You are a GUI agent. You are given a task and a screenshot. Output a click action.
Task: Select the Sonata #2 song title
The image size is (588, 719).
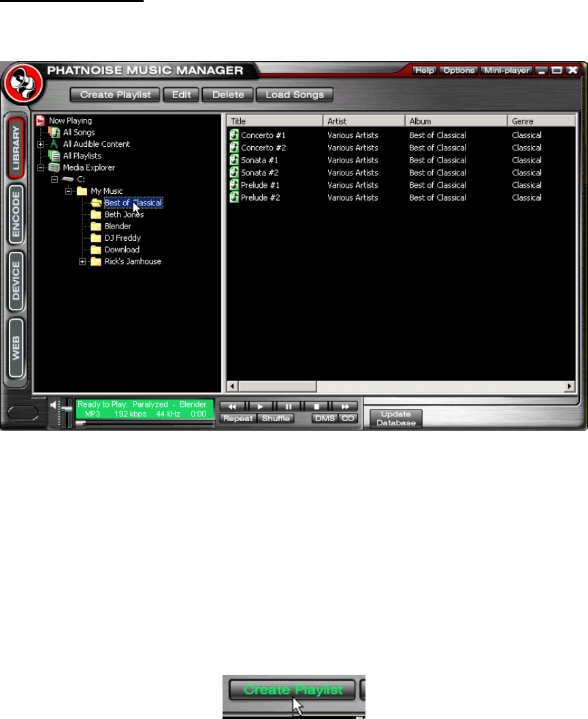click(x=259, y=172)
